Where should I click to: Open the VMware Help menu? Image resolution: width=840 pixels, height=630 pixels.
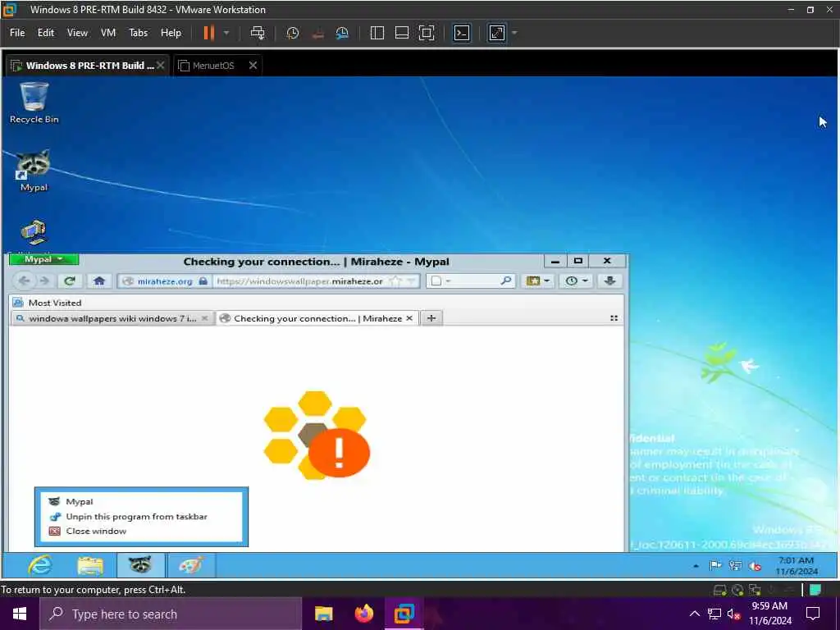pyautogui.click(x=171, y=33)
